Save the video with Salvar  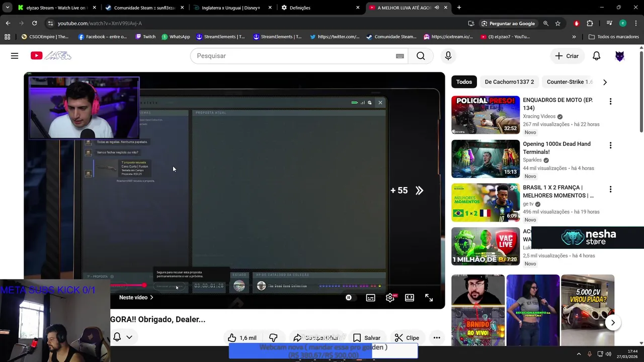[367, 338]
